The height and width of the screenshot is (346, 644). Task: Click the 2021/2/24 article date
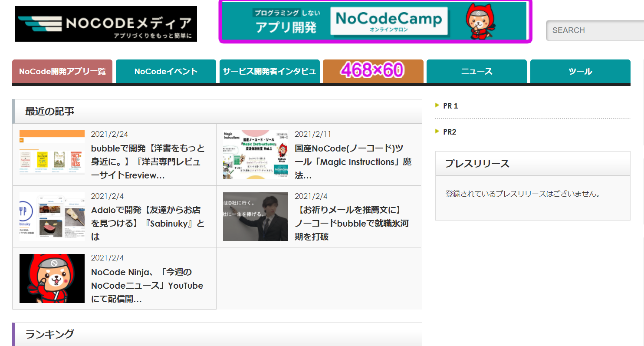tap(109, 134)
